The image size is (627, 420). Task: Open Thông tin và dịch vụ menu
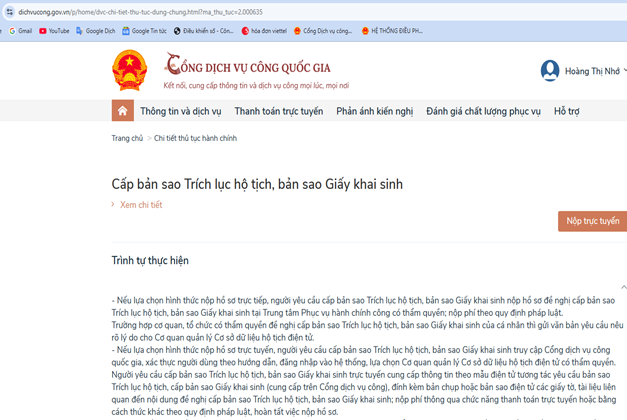[180, 111]
